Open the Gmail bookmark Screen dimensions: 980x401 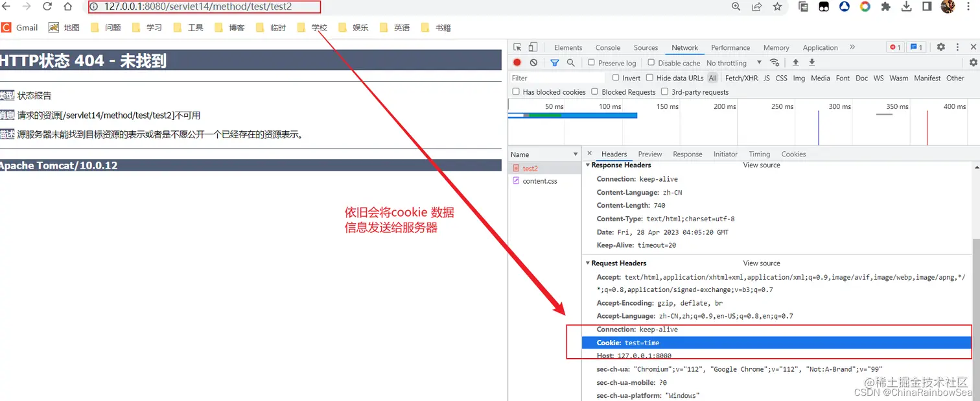pyautogui.click(x=19, y=27)
